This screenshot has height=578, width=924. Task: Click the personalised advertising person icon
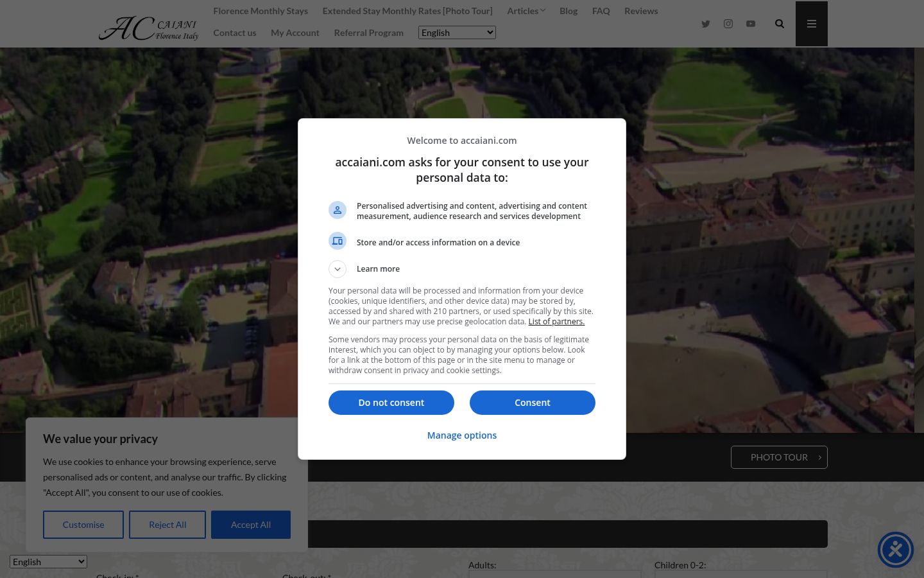point(338,210)
